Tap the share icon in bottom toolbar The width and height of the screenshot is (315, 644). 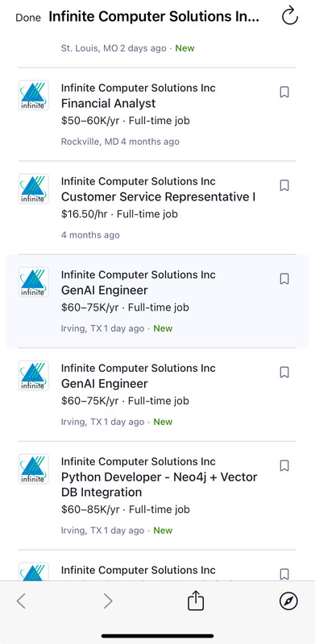[196, 601]
